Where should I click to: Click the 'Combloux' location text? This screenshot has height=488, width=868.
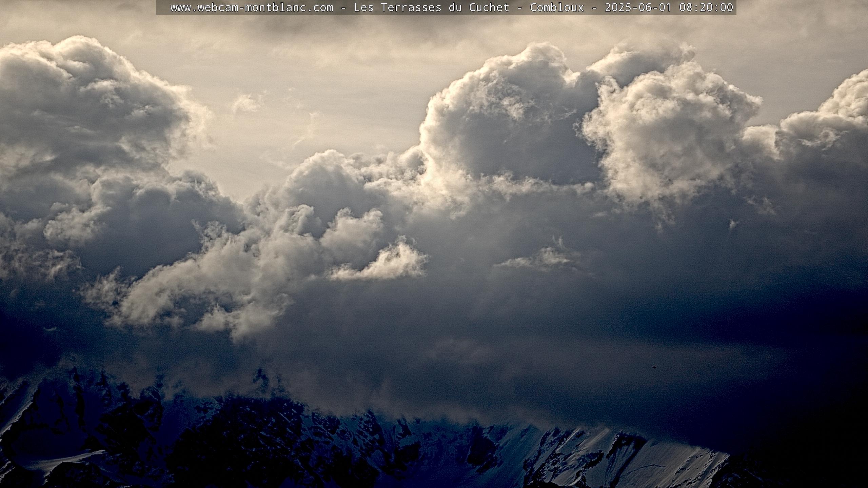(557, 7)
